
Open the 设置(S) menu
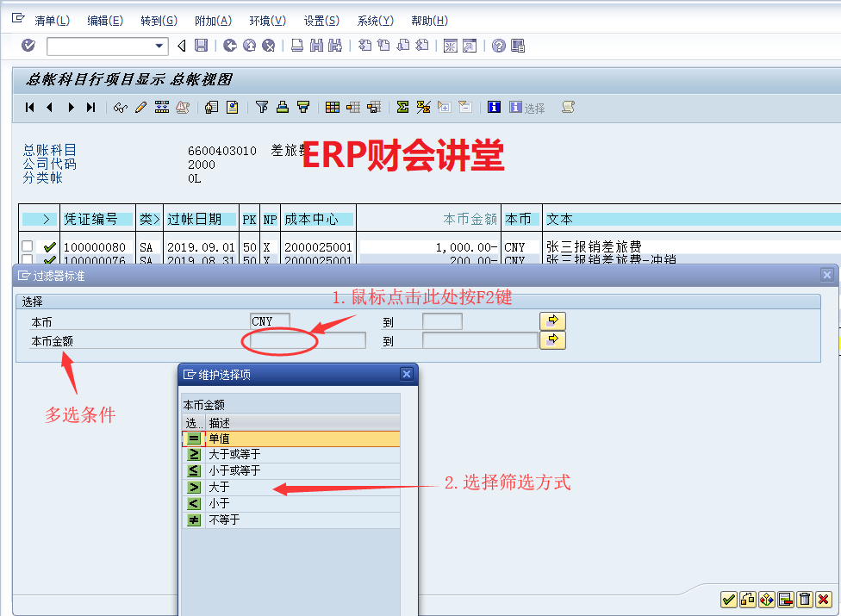321,21
